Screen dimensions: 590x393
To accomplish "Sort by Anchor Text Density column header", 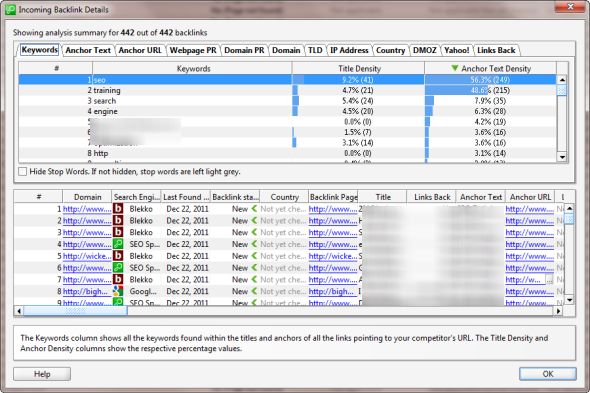I will 491,69.
